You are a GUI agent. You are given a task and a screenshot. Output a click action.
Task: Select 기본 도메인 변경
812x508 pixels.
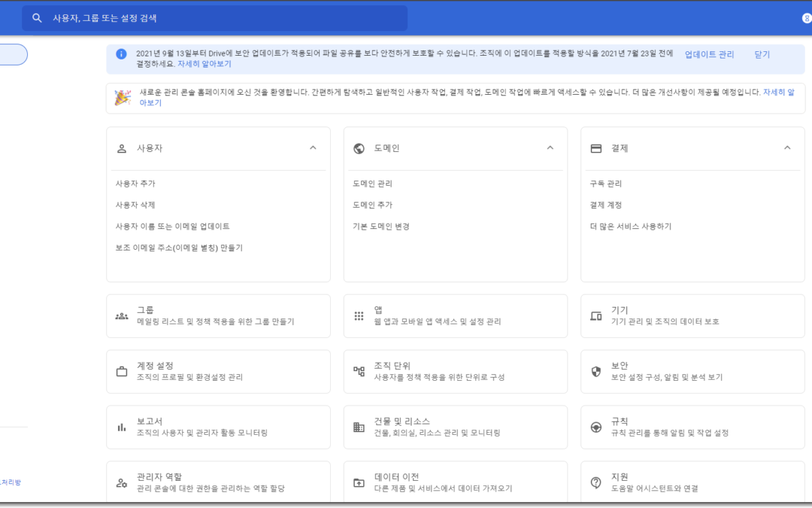[x=381, y=226]
